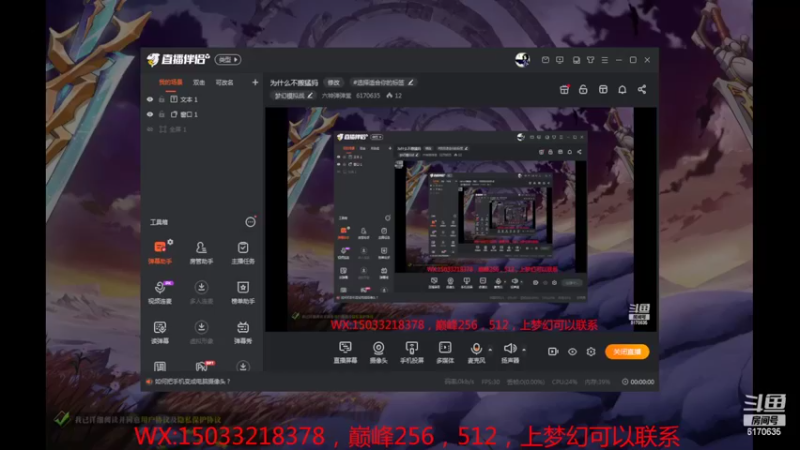
Task: Open the gift shop icon with red dot
Action: coord(564,89)
